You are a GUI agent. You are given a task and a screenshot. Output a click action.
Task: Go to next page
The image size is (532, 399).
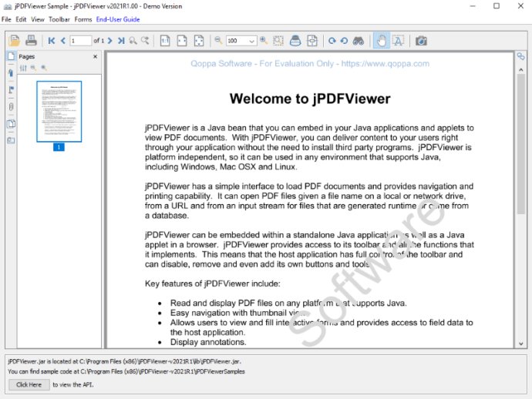click(109, 41)
